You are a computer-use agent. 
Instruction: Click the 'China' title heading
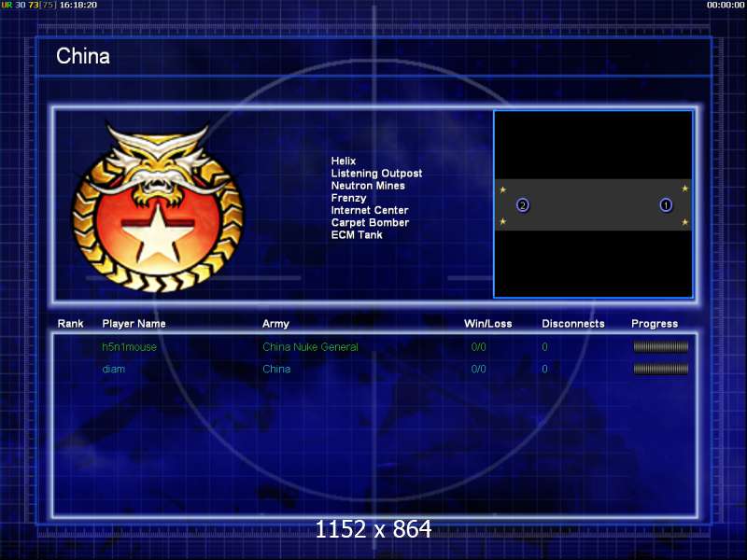(x=83, y=56)
